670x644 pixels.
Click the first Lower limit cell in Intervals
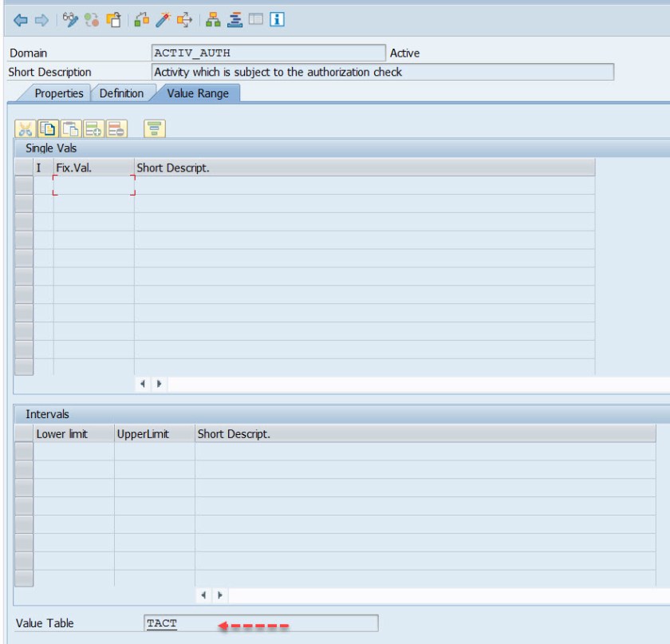pos(73,451)
